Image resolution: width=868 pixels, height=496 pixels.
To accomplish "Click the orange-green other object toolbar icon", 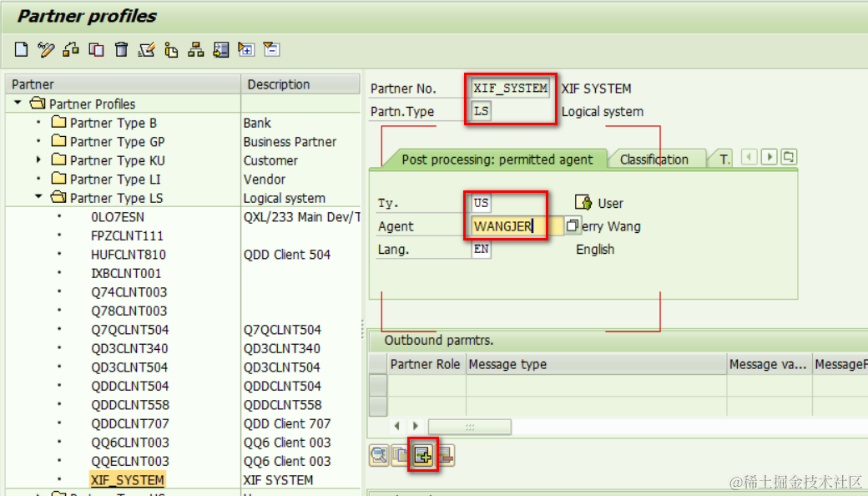I will (x=71, y=49).
